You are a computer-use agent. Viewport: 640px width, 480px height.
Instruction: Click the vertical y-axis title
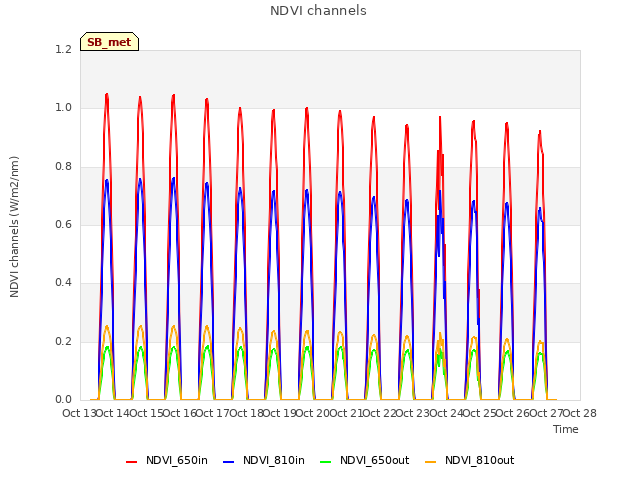[x=14, y=227]
